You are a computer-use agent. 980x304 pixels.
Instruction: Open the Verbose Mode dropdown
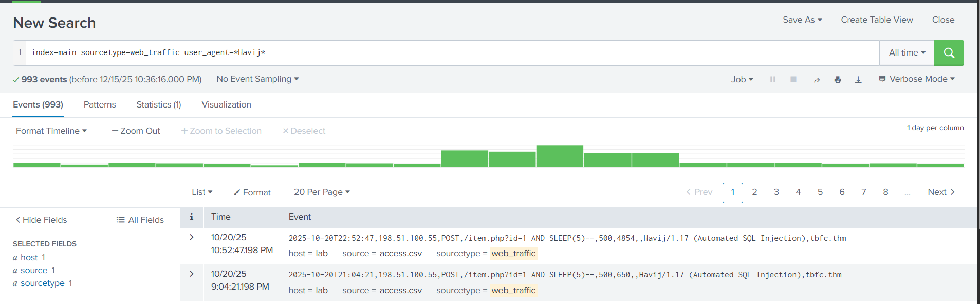coord(917,79)
